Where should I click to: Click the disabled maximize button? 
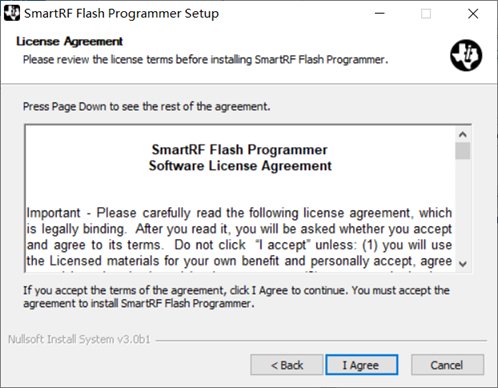click(x=426, y=14)
